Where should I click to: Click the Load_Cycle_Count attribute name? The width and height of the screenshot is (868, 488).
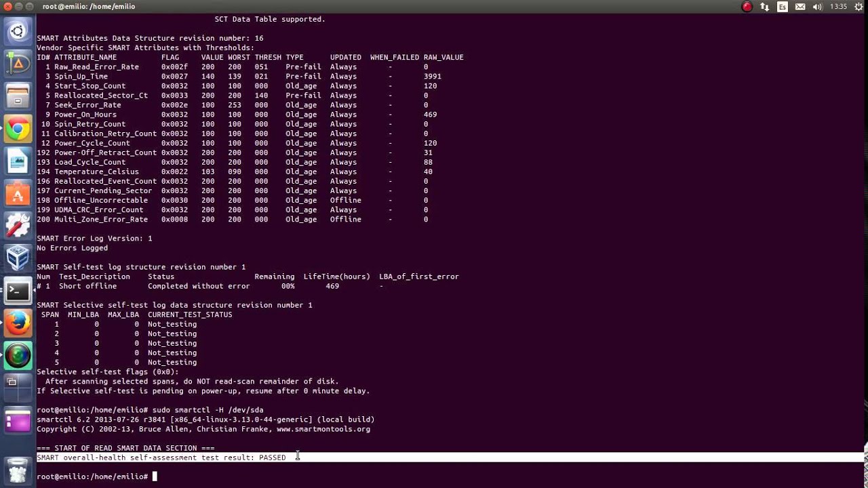90,162
